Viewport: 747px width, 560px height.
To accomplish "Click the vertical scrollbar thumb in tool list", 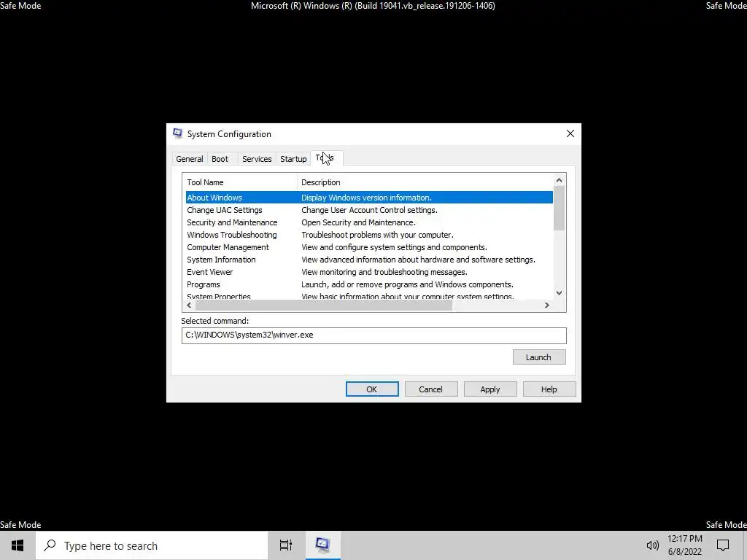I will [x=560, y=208].
